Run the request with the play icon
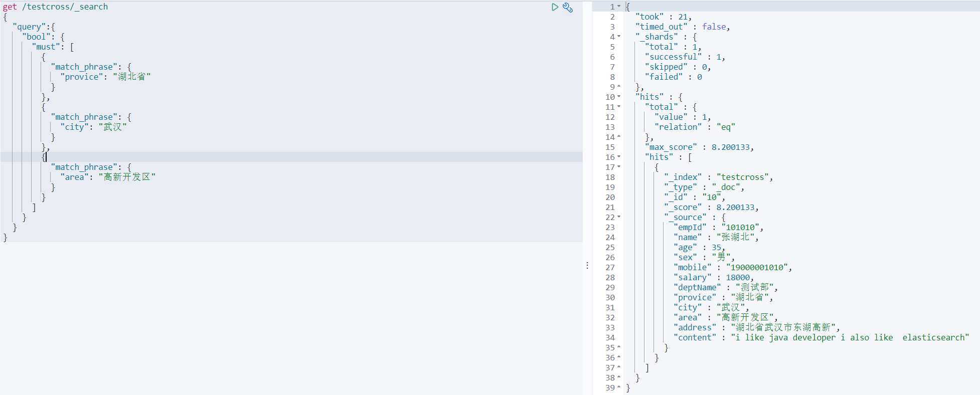 [555, 7]
